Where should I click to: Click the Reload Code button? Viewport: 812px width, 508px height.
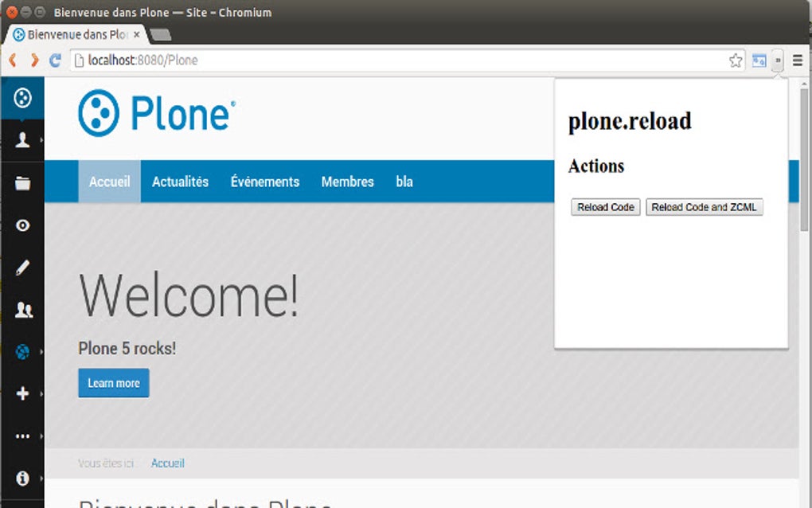pyautogui.click(x=605, y=207)
